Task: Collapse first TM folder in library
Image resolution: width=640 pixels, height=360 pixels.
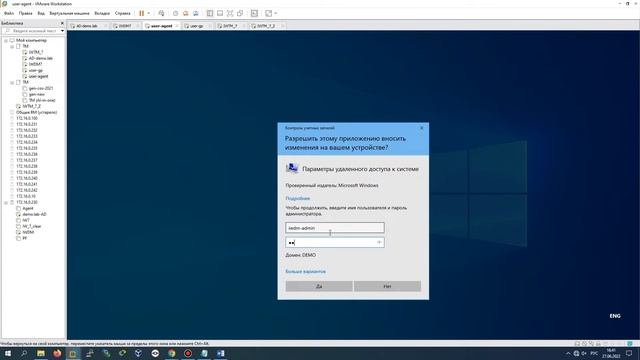Action: pos(12,47)
